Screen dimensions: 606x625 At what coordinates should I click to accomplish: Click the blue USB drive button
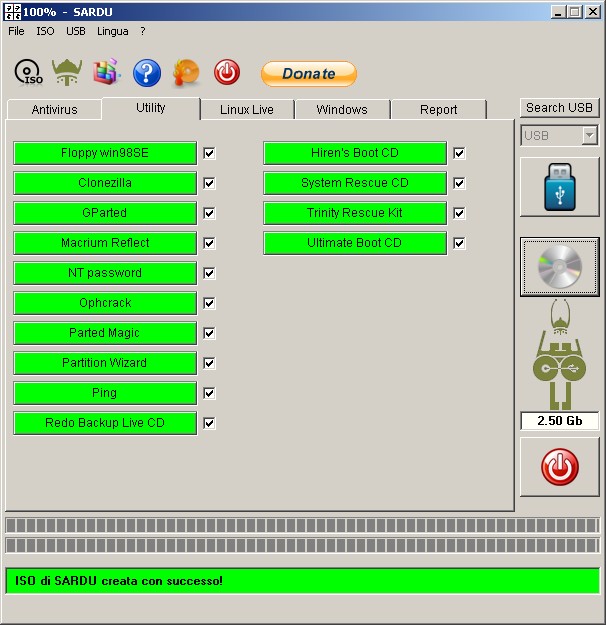pos(560,187)
